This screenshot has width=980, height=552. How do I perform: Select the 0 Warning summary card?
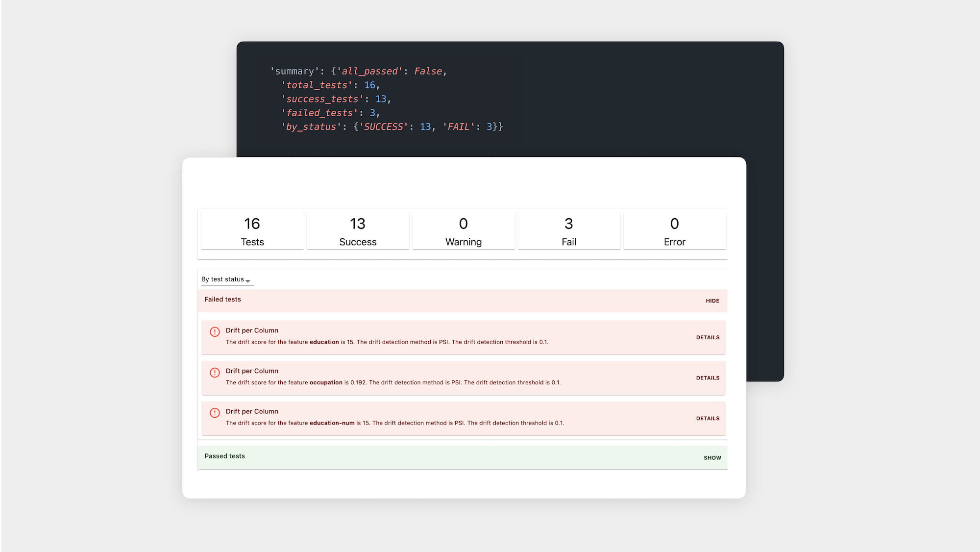[x=464, y=231]
